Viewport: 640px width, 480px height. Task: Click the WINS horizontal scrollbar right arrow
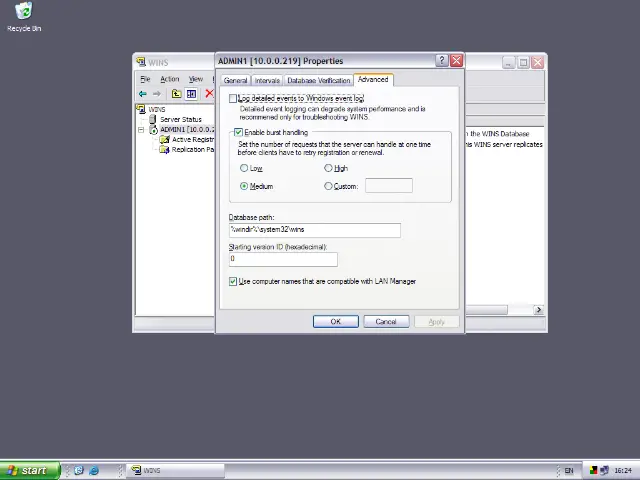(538, 310)
